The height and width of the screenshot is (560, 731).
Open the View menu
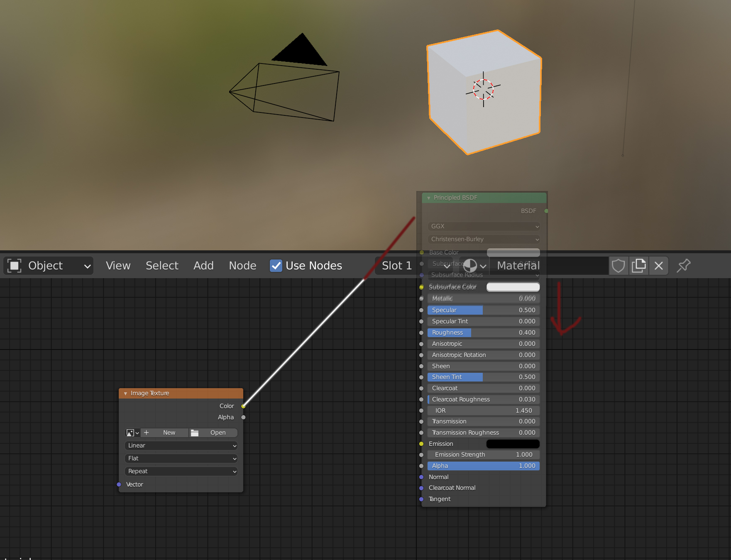point(118,266)
